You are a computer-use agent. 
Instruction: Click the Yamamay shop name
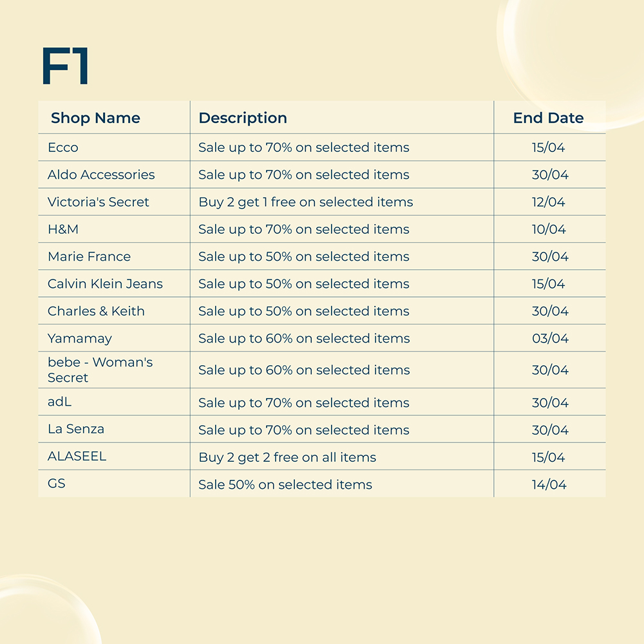(80, 338)
